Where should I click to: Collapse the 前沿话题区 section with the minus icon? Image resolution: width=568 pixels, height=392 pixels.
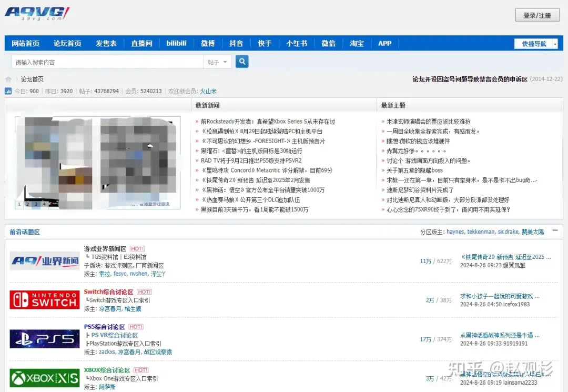[x=555, y=231]
